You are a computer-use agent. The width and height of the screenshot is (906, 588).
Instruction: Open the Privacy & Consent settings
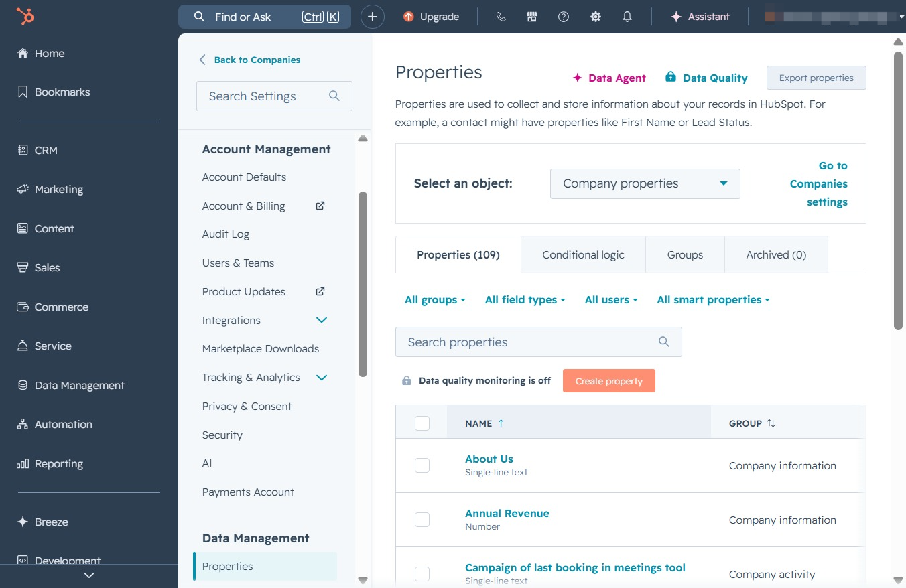coord(247,406)
